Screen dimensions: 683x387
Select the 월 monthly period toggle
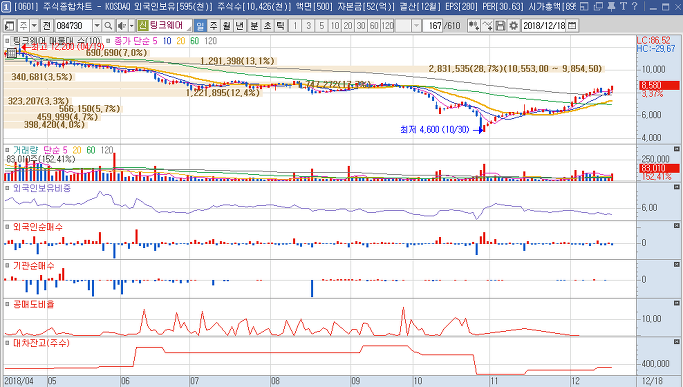coord(227,26)
